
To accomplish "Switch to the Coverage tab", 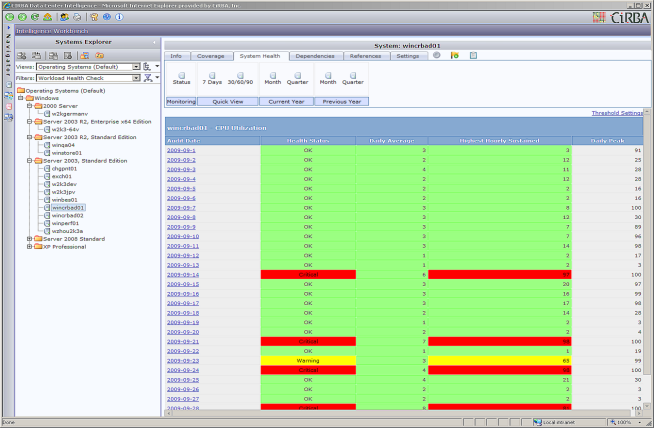I will click(211, 56).
